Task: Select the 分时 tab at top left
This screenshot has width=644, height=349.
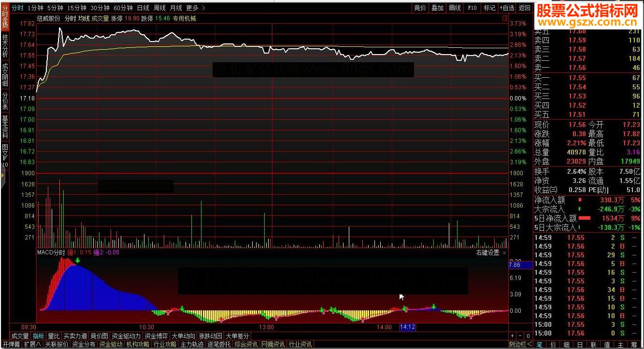Action: click(x=17, y=8)
